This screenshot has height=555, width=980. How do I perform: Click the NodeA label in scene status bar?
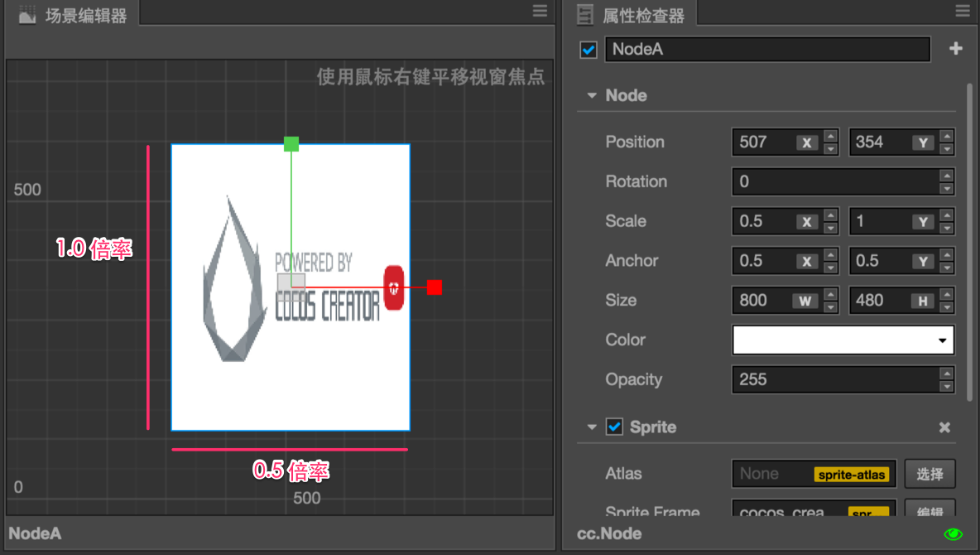tap(35, 533)
